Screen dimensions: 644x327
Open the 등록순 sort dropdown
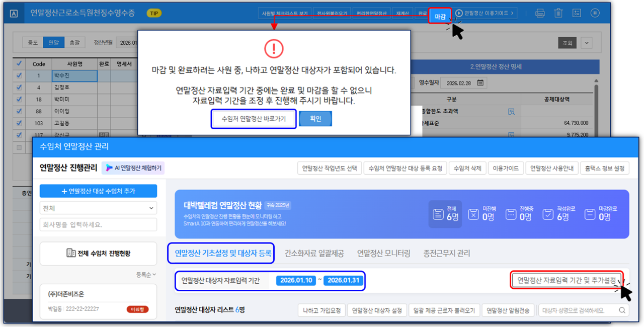coord(146,274)
